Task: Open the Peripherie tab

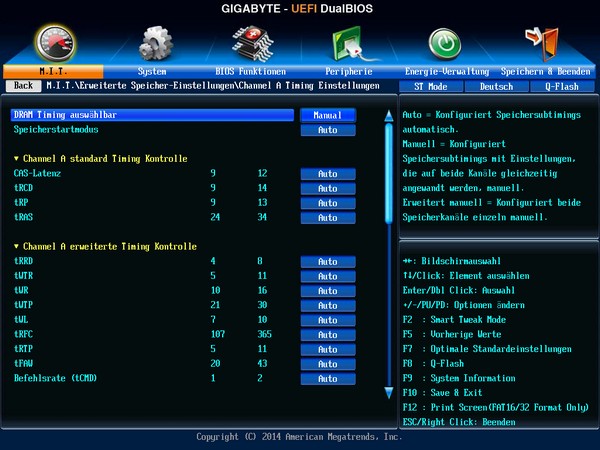Action: 349,72
